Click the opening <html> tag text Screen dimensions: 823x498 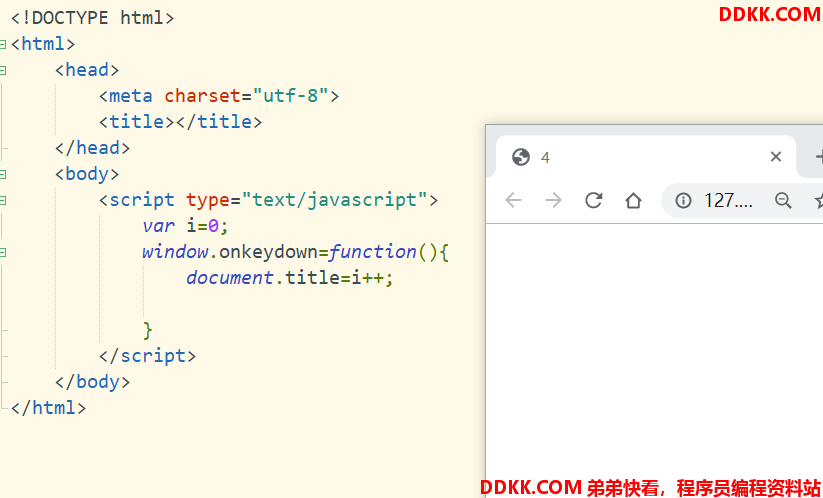click(43, 44)
